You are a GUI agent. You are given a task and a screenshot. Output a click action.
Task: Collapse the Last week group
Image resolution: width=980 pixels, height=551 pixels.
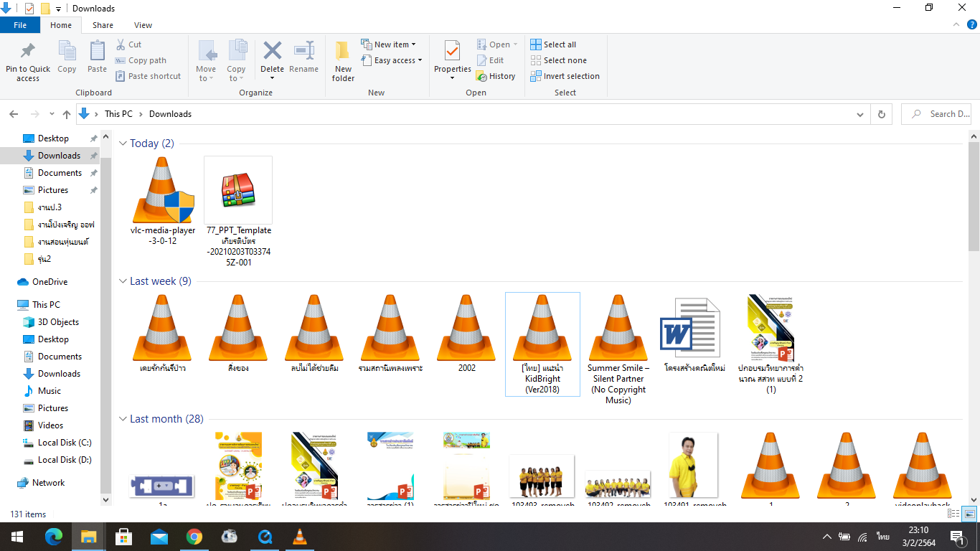pos(123,281)
